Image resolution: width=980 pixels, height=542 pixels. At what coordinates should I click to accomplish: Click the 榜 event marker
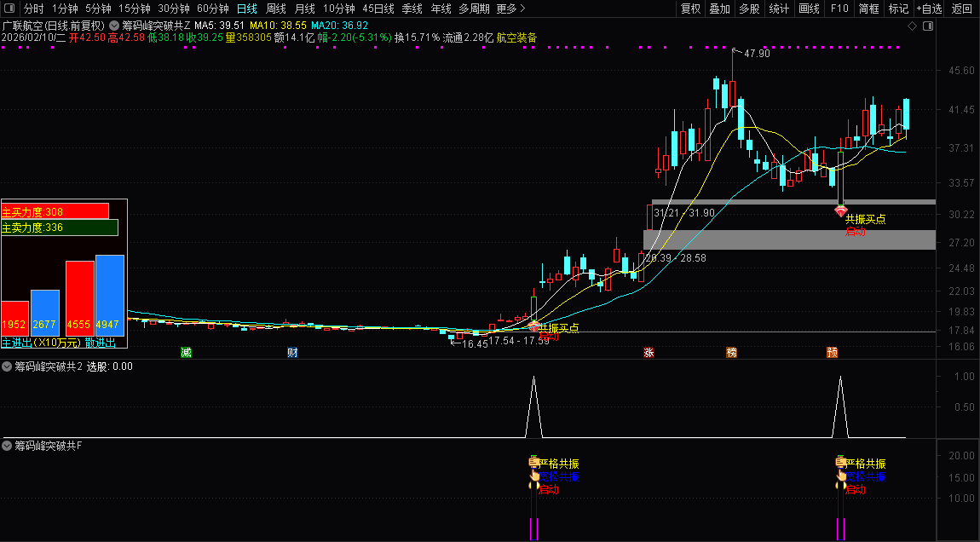click(x=731, y=352)
